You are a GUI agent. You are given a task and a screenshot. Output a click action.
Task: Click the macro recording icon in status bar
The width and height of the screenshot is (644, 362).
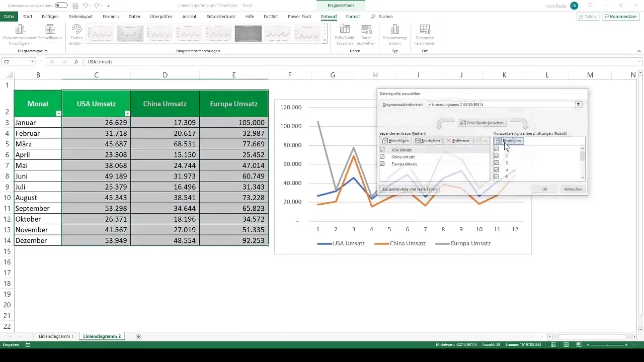click(28, 345)
